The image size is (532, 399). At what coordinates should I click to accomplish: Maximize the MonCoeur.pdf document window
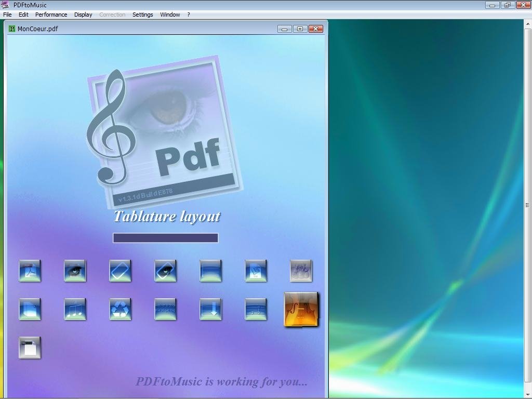click(x=300, y=29)
